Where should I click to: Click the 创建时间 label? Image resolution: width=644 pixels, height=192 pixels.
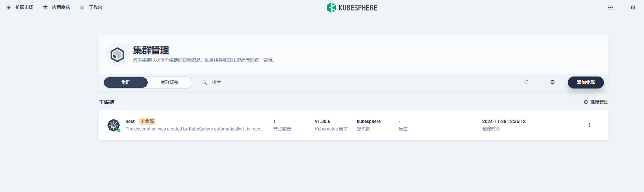click(491, 129)
